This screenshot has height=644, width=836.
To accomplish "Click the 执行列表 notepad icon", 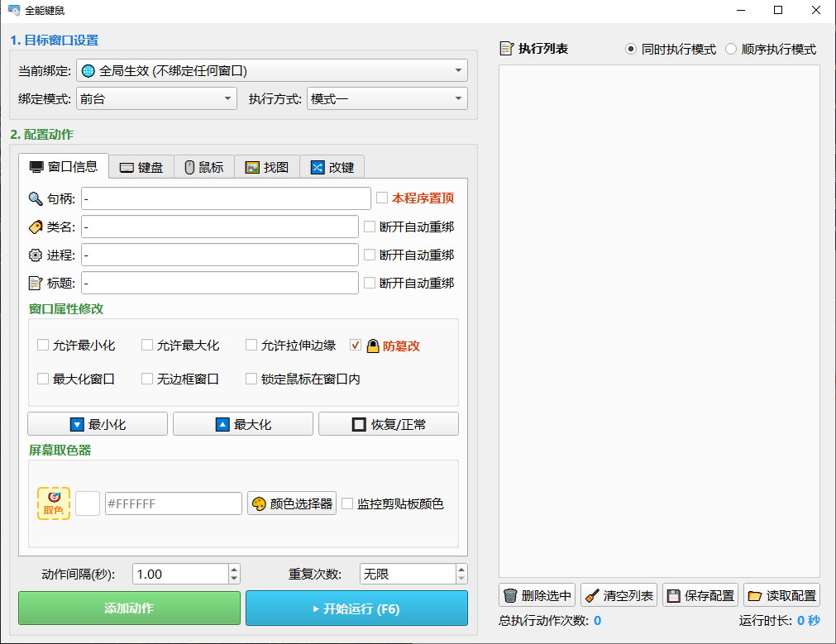I will [x=507, y=49].
